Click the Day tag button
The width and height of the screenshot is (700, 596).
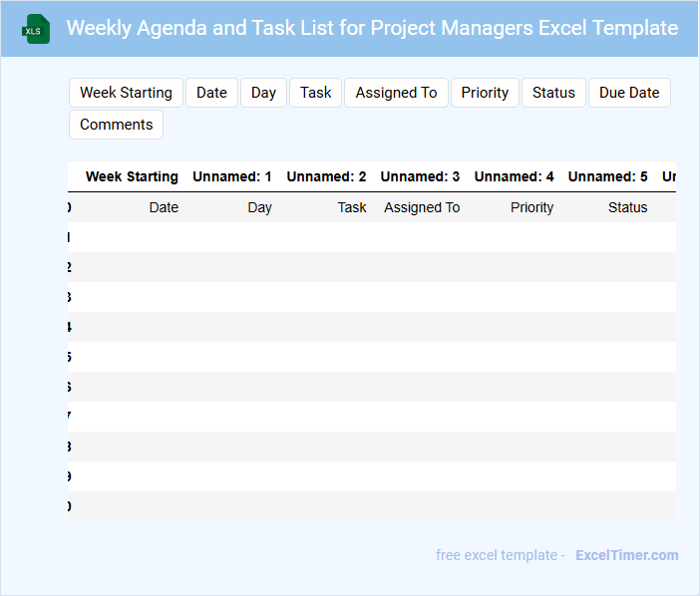pyautogui.click(x=263, y=93)
